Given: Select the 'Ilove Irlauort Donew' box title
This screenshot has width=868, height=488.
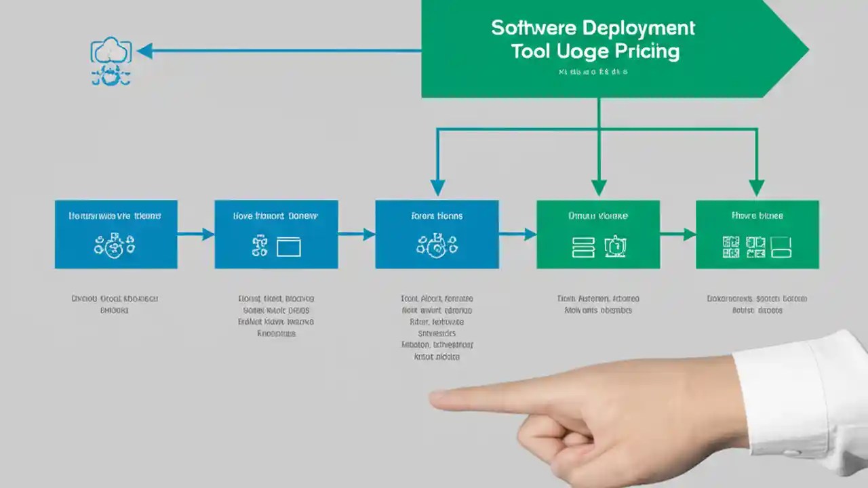Looking at the screenshot, I should [x=276, y=216].
